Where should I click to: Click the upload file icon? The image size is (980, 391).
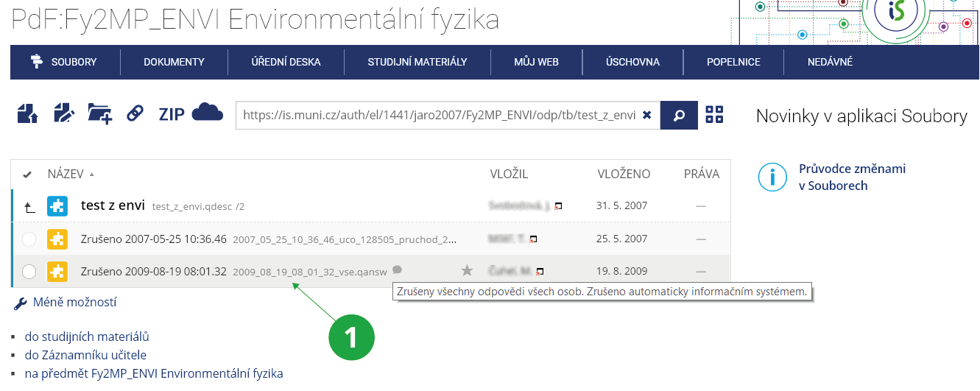(27, 114)
